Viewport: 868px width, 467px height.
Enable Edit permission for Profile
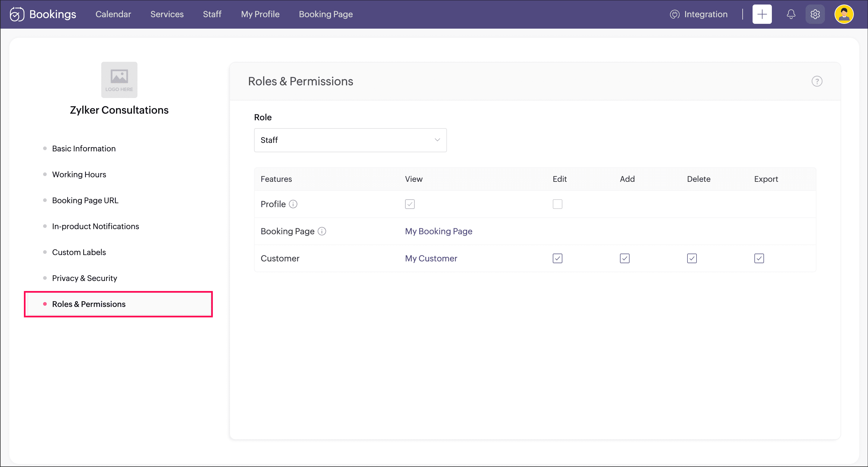point(557,204)
